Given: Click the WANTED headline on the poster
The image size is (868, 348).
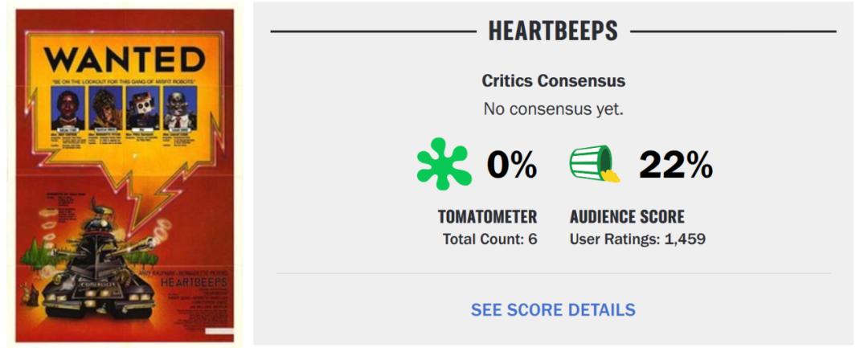Looking at the screenshot, I should click(124, 59).
